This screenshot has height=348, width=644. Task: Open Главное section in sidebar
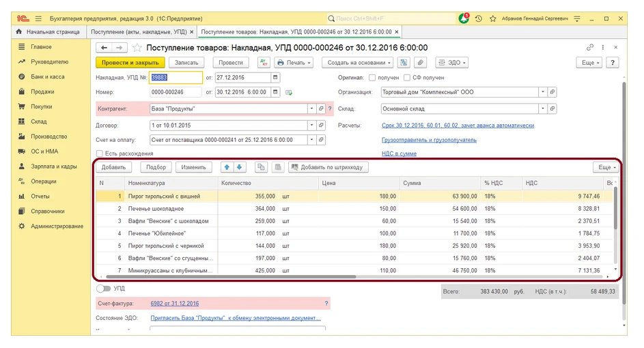tap(41, 47)
